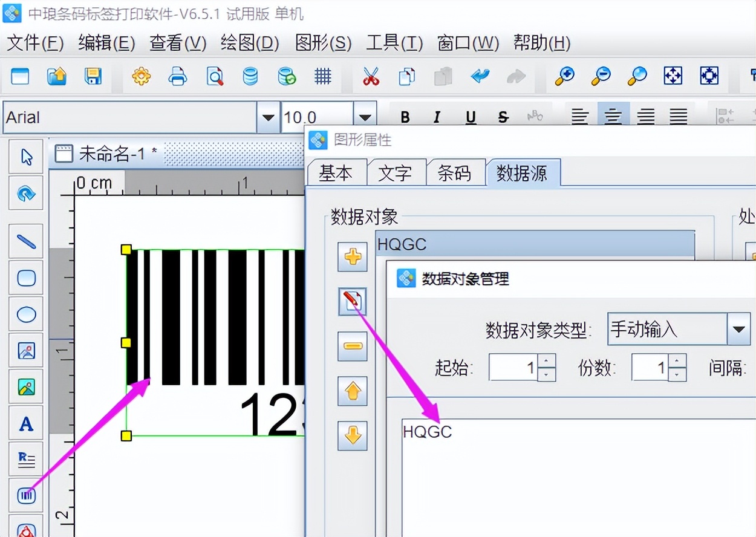Select the Barcode drawing tool
756x537 pixels.
tap(26, 496)
